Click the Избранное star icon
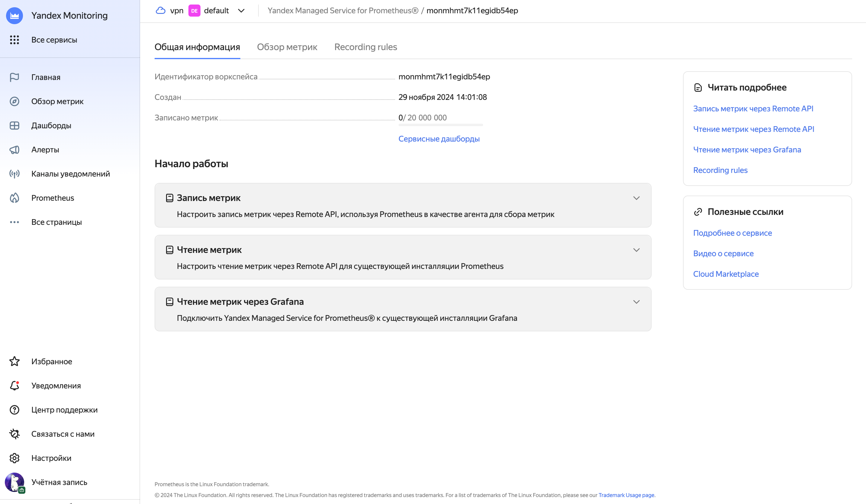866x504 pixels. (14, 362)
